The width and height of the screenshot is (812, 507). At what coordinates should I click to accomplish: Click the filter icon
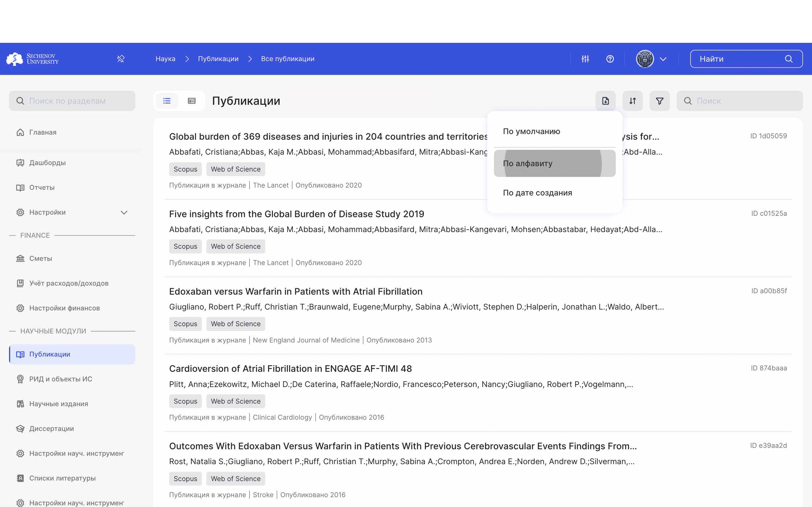(659, 101)
